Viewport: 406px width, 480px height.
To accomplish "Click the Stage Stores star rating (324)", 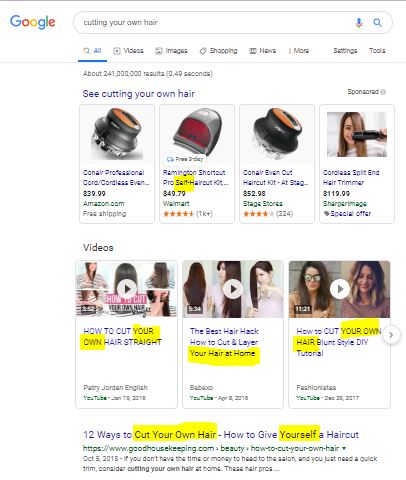I will [x=268, y=214].
